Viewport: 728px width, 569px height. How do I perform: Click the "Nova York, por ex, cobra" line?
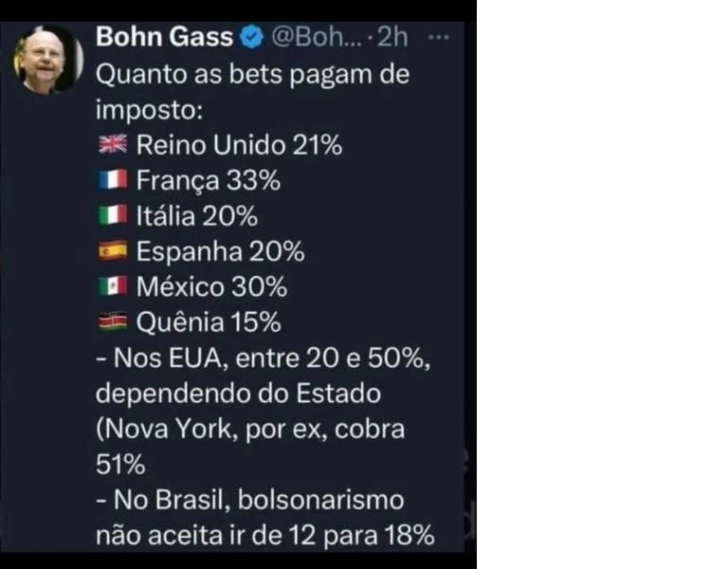[x=250, y=429]
